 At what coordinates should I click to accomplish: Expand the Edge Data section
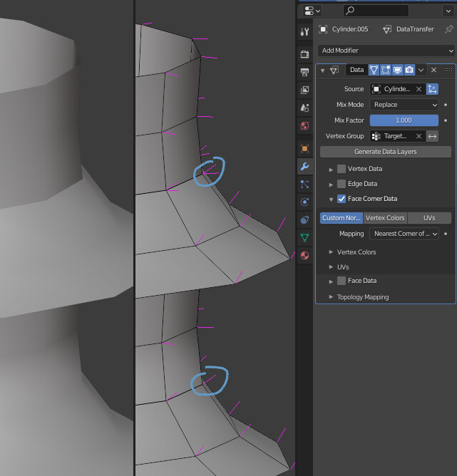[x=331, y=185]
